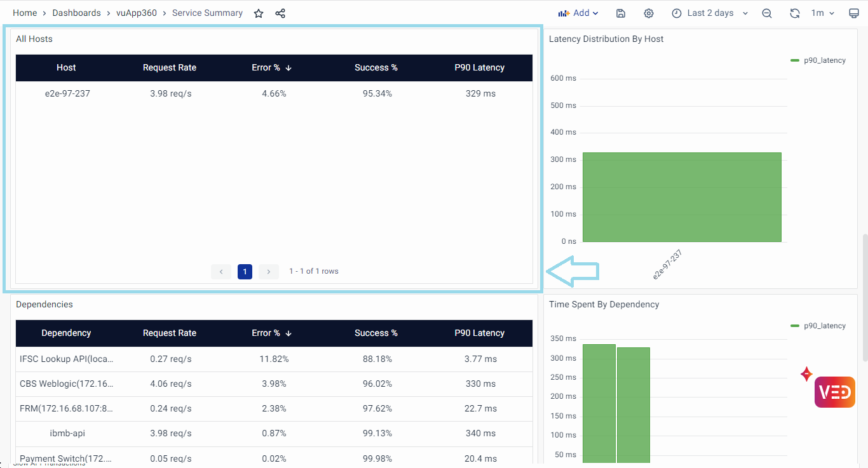Navigate to vuApp360 breadcrumb

(x=136, y=13)
